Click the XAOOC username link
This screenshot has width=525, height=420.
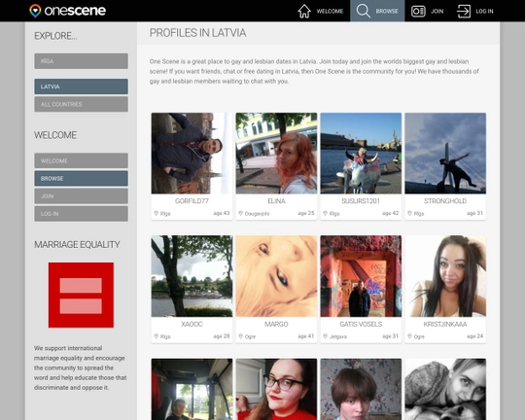tap(192, 324)
